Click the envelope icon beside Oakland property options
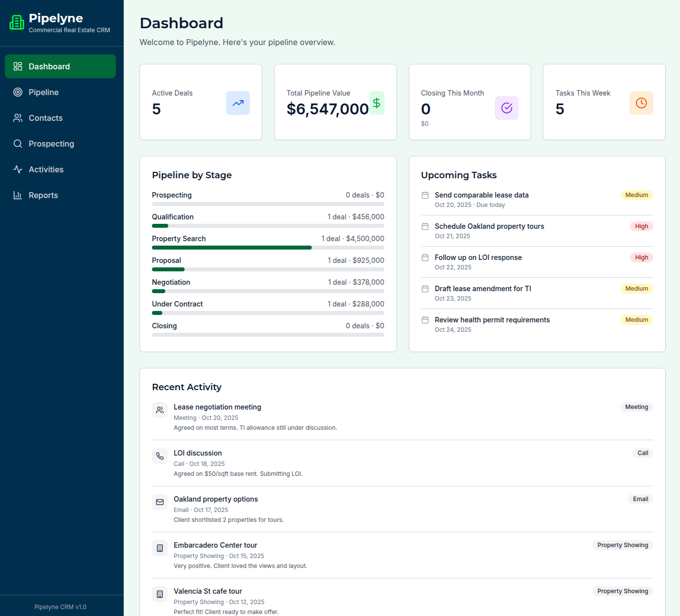Image resolution: width=680 pixels, height=616 pixels. point(160,502)
